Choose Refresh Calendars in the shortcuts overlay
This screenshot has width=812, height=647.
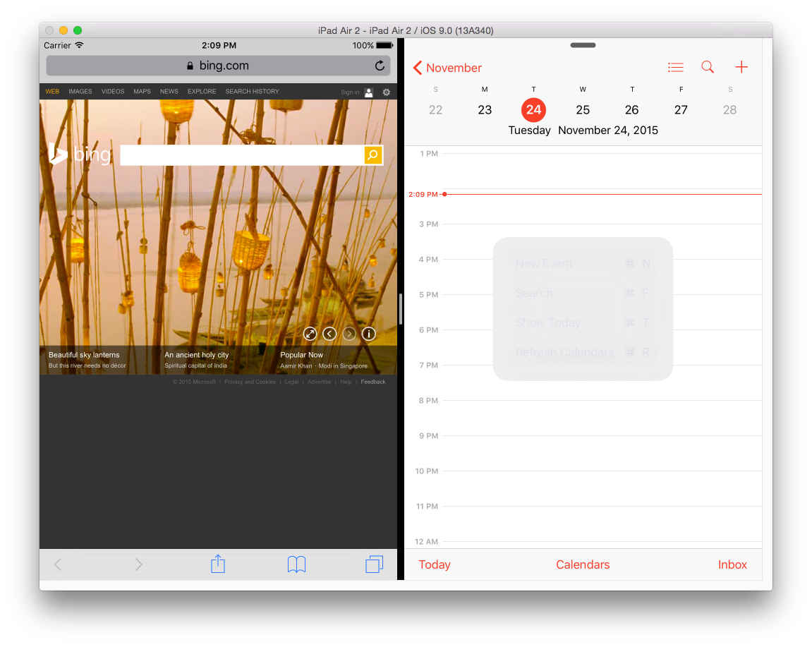point(583,352)
